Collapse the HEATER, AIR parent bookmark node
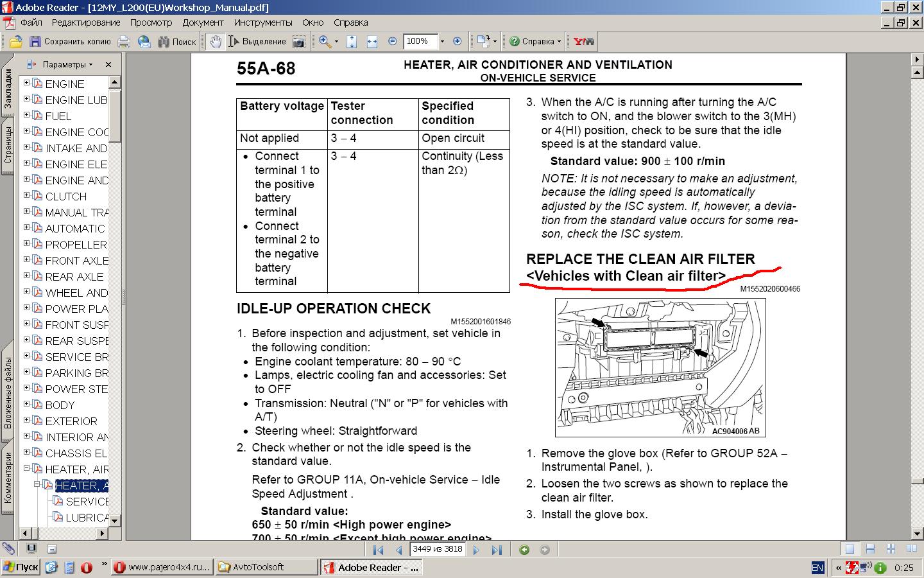 [x=27, y=468]
